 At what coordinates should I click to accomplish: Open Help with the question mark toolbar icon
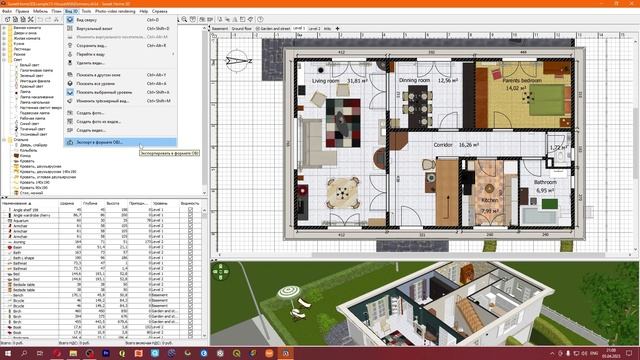coord(260,19)
